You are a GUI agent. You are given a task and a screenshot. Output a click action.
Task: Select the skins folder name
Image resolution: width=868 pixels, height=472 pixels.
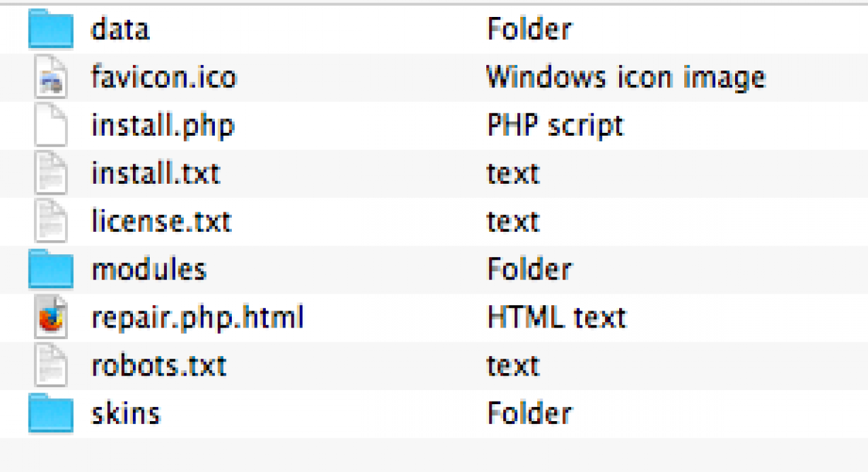tap(125, 414)
